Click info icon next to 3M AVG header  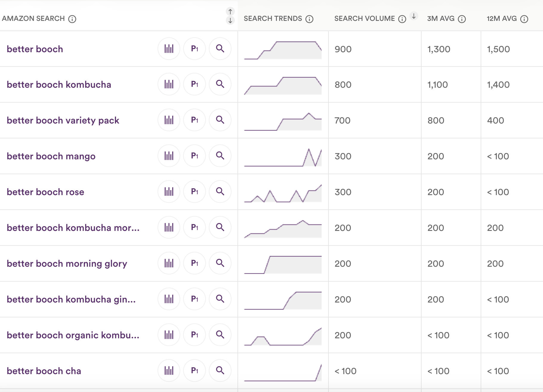pyautogui.click(x=462, y=19)
